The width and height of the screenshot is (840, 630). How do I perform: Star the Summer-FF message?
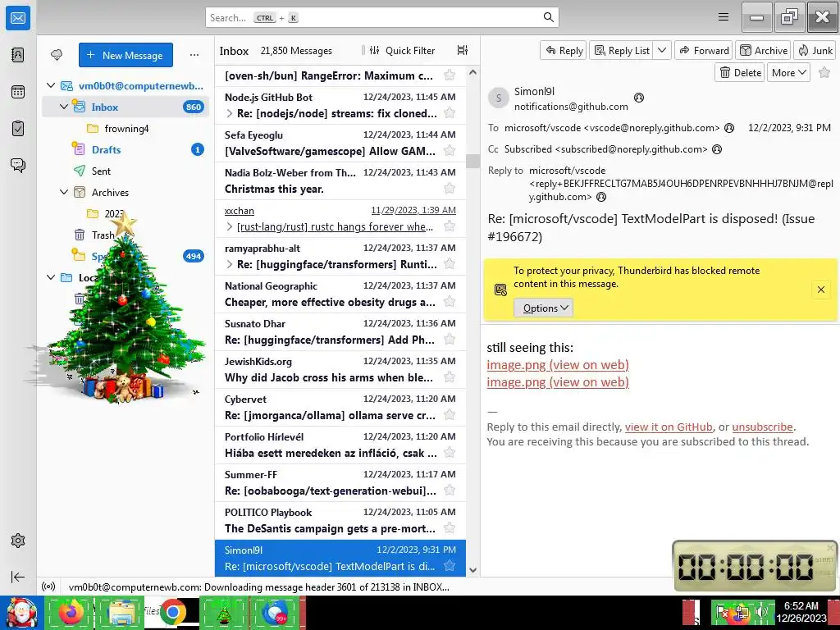[x=450, y=491]
